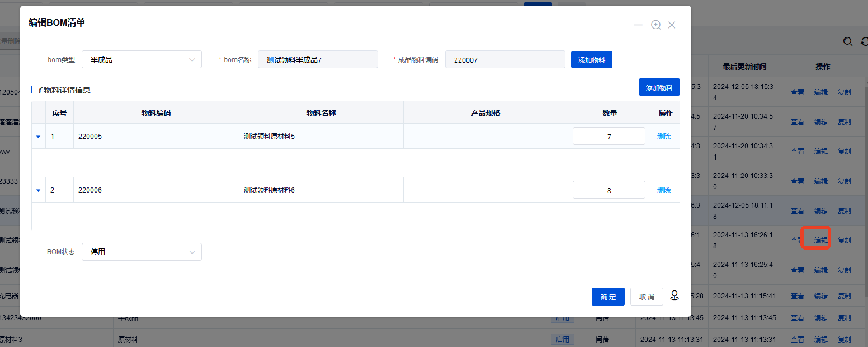Click the person pin icon beside 取消
Viewport: 868px width, 347px height.
tap(674, 296)
